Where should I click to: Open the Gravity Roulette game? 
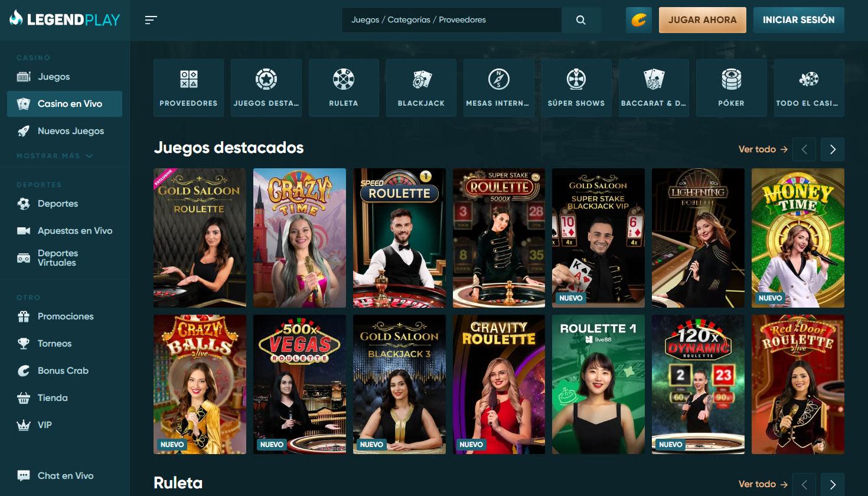[x=499, y=384]
